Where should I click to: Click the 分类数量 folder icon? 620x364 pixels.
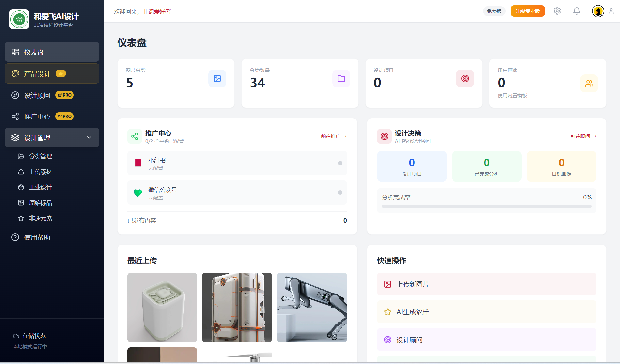coord(341,78)
